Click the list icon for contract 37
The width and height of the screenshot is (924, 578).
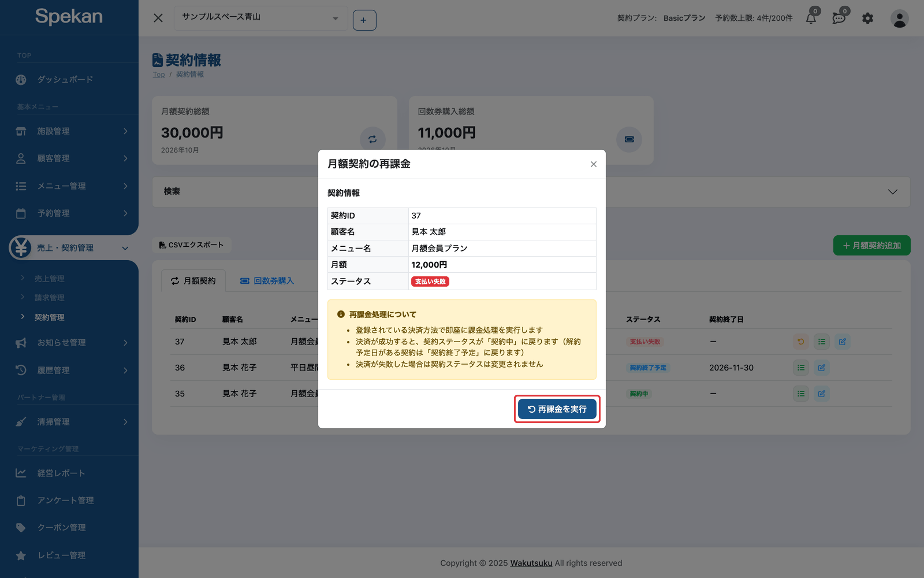point(822,342)
